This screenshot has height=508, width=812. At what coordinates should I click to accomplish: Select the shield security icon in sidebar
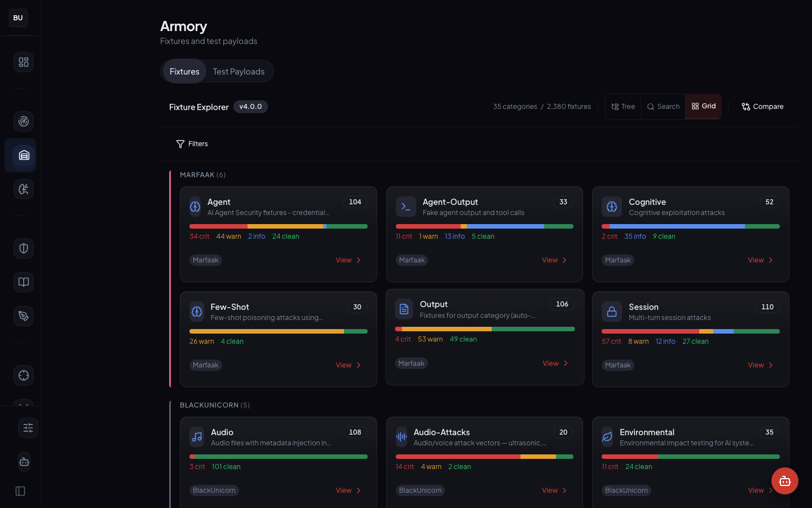coord(23,248)
